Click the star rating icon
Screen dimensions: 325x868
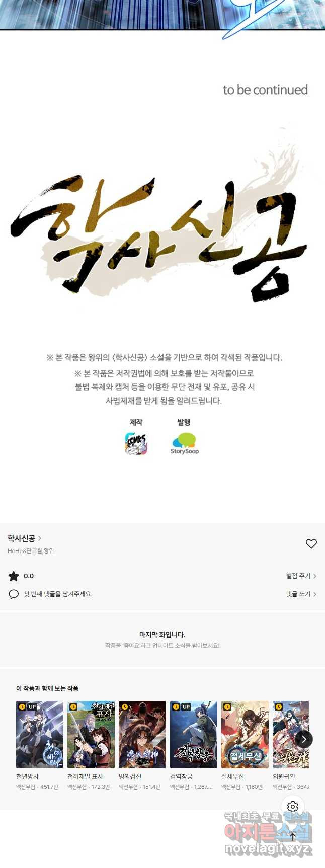pyautogui.click(x=14, y=576)
